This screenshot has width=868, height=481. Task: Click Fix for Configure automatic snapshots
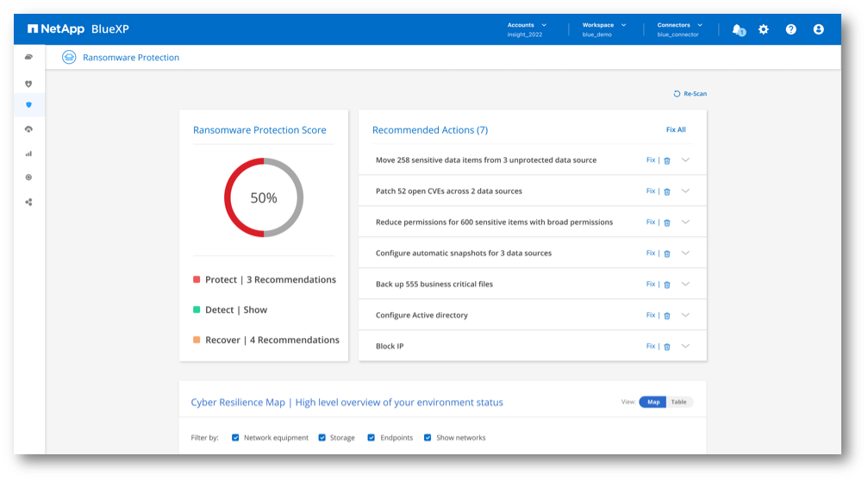click(651, 253)
